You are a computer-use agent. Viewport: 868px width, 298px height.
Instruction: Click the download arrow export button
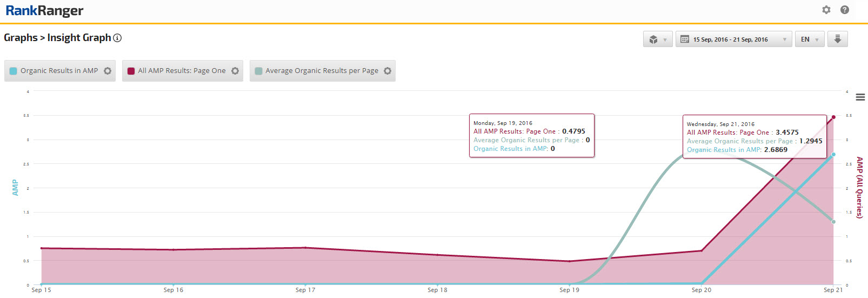click(x=837, y=39)
